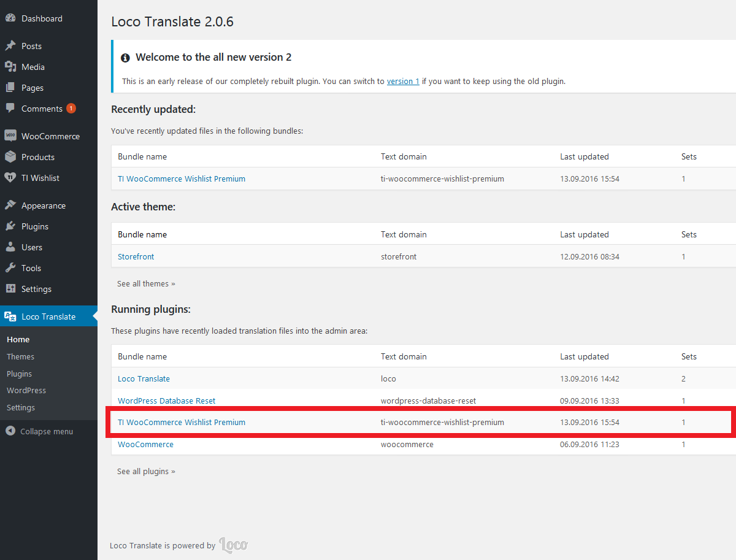
Task: Click the Loco logo in footer
Action: click(x=234, y=545)
